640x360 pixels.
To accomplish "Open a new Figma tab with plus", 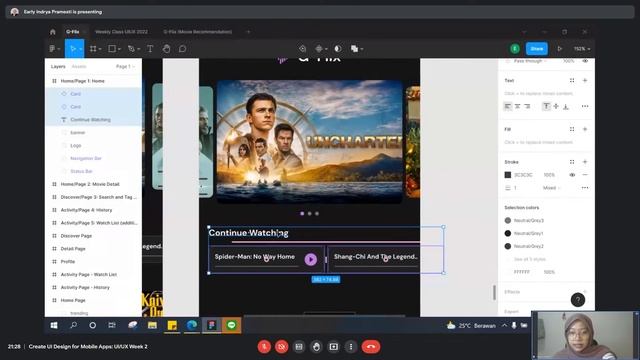I will (x=248, y=32).
